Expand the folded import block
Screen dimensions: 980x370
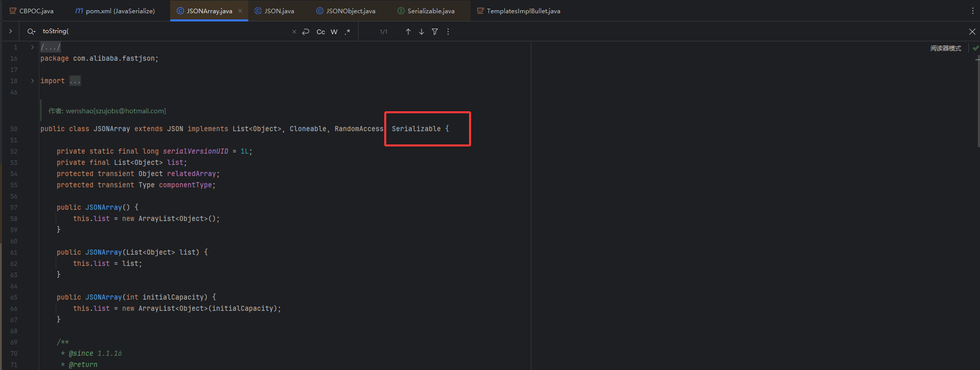(x=32, y=81)
